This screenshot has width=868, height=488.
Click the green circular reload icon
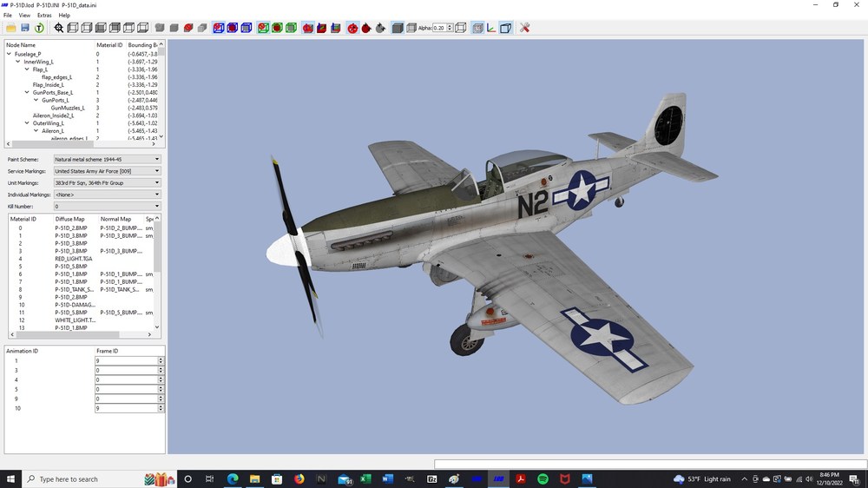(x=39, y=28)
